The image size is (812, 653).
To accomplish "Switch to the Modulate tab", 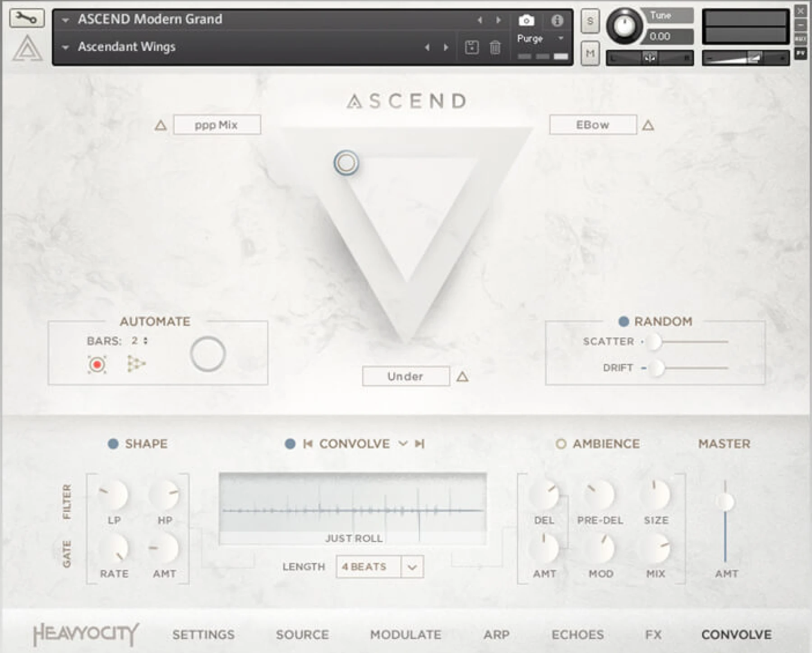I will pyautogui.click(x=406, y=635).
